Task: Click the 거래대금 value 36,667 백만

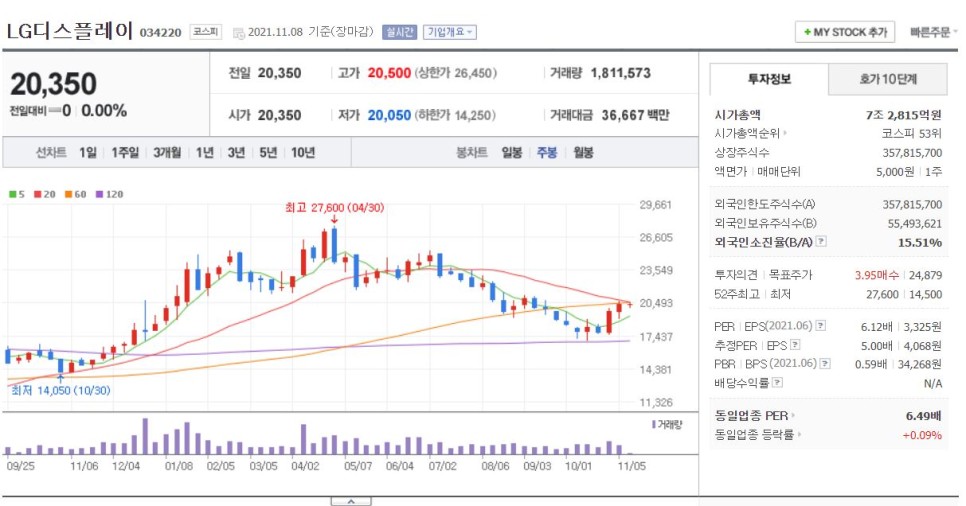Action: point(635,115)
